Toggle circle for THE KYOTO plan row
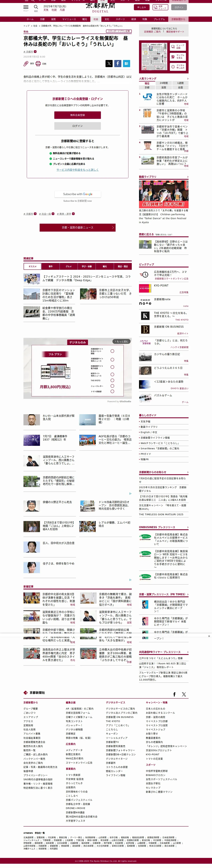This screenshot has height=868, width=212. click(112, 380)
